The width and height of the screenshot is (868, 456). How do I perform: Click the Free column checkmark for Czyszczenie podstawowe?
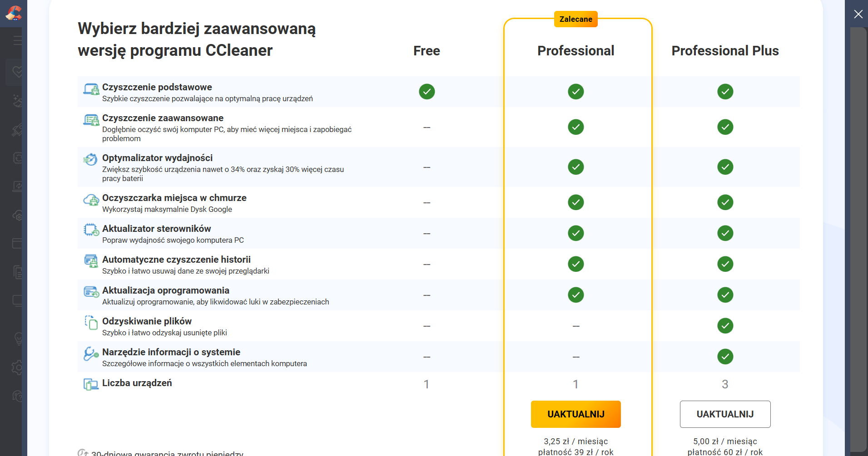pos(427,92)
